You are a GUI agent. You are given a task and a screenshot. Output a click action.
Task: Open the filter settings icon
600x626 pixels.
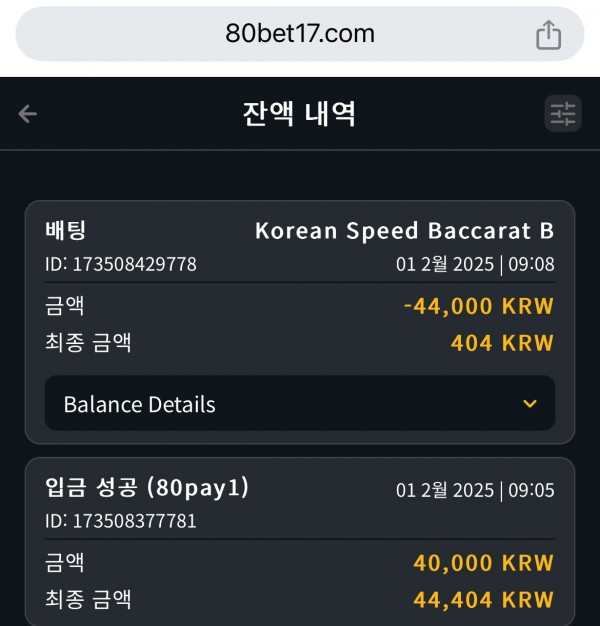tap(563, 113)
